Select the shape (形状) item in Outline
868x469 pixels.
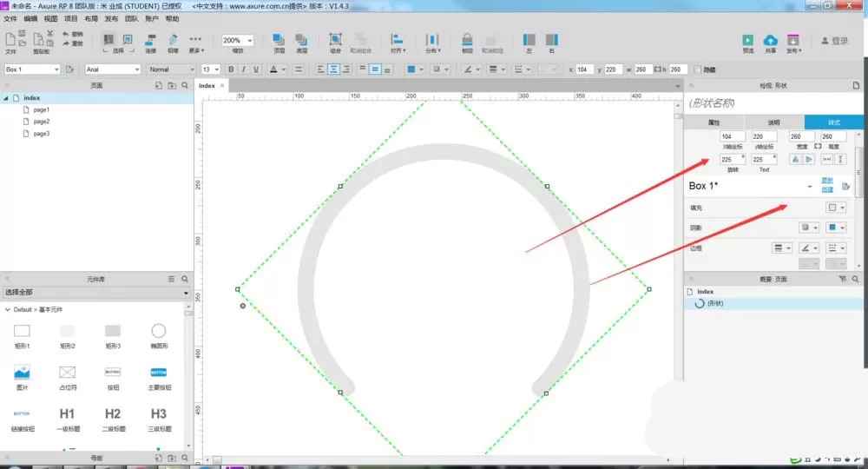(773, 303)
